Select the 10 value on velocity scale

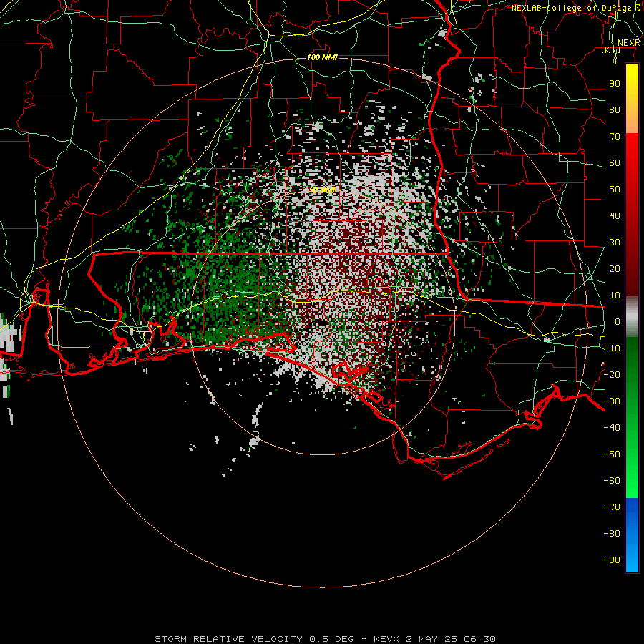point(615,296)
